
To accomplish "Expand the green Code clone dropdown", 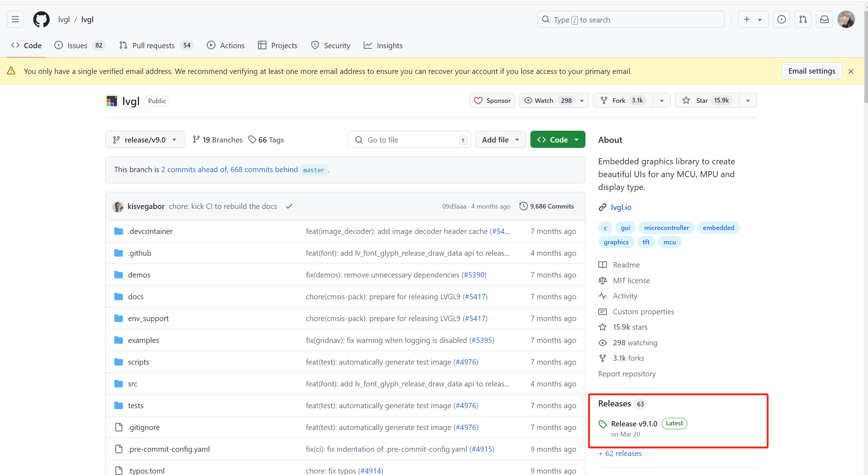I will click(557, 140).
